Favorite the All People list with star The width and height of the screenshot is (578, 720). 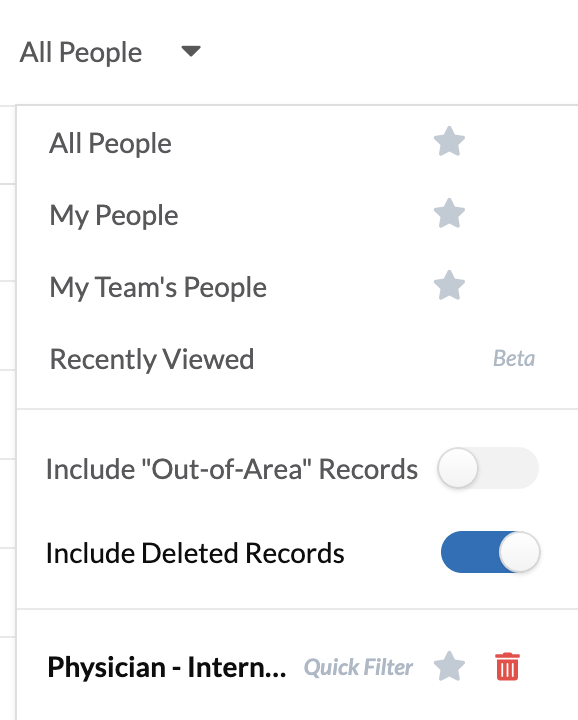click(449, 142)
